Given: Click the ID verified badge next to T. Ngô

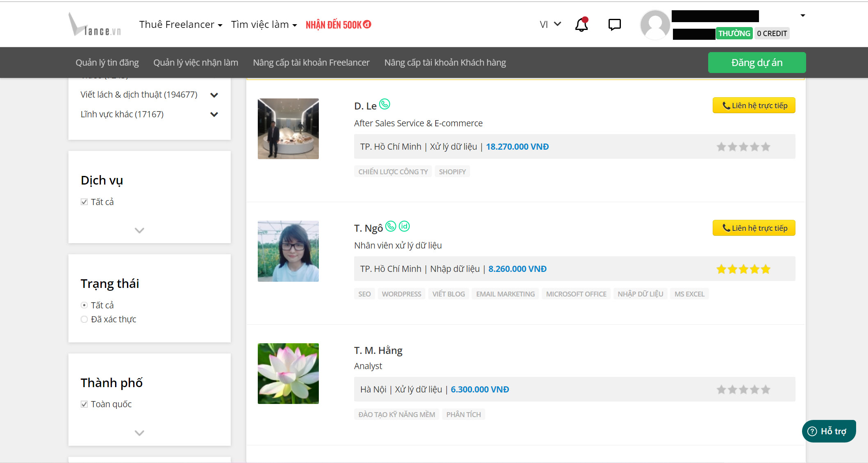Looking at the screenshot, I should click(x=404, y=226).
